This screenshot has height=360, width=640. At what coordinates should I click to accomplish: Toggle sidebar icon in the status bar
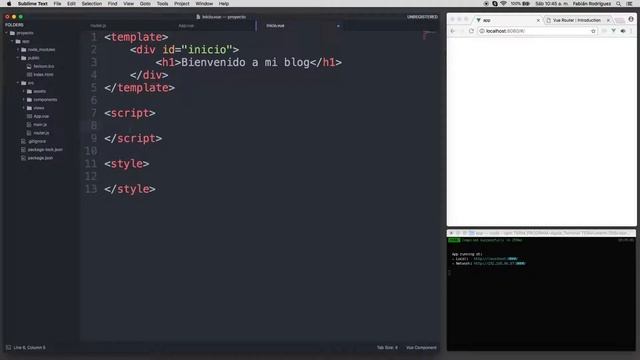point(8,348)
